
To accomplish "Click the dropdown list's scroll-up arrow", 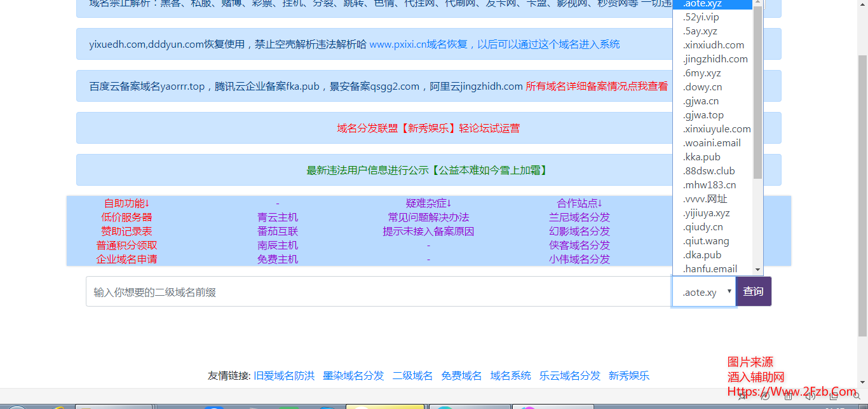I will pyautogui.click(x=757, y=3).
